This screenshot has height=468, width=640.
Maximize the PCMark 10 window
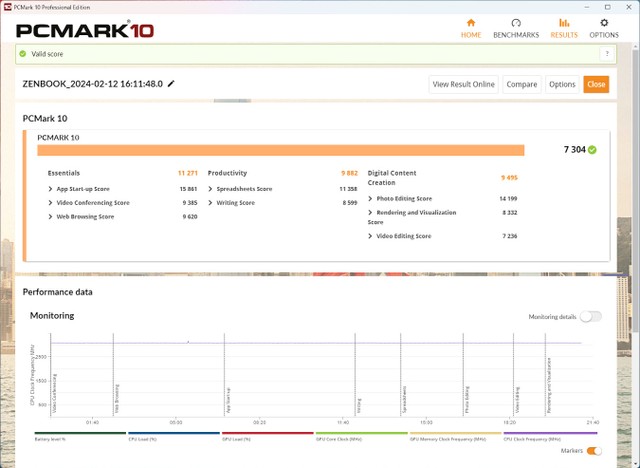[x=607, y=7]
